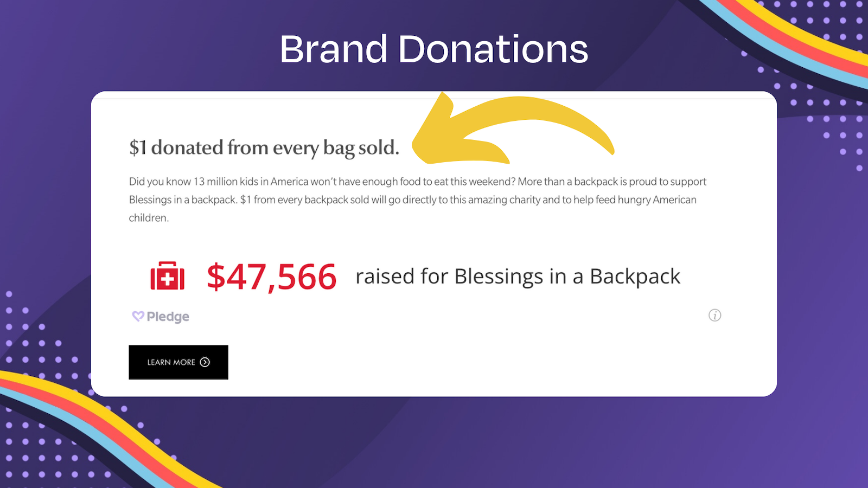
Task: Click the white cross on the red kit icon
Action: tap(168, 278)
